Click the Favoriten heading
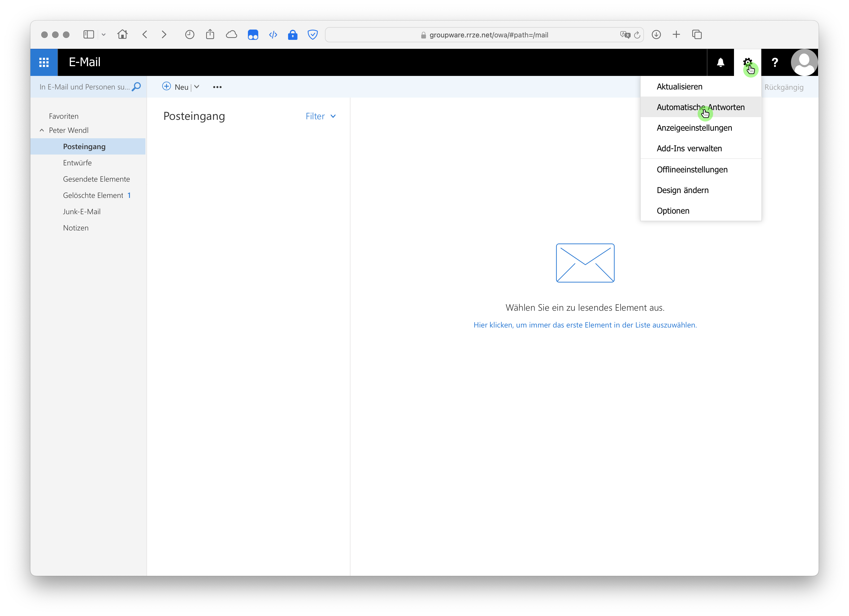Viewport: 849px width, 616px height. point(64,116)
